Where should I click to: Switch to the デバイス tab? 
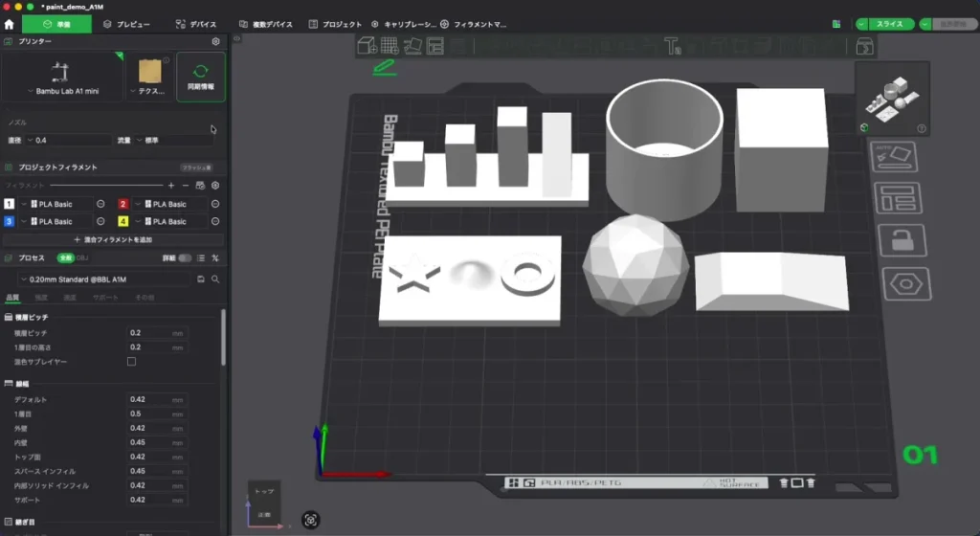(x=196, y=24)
